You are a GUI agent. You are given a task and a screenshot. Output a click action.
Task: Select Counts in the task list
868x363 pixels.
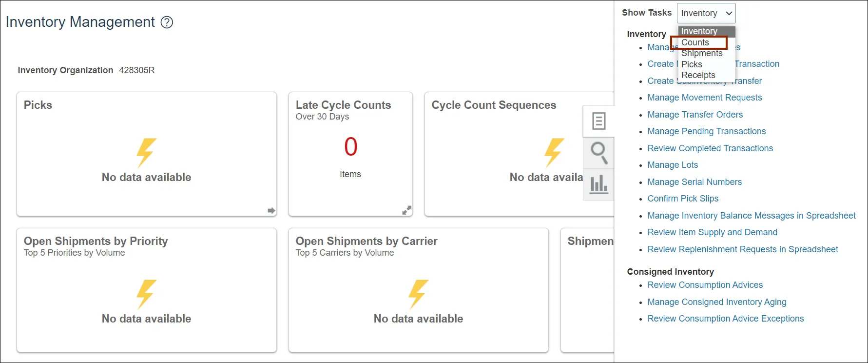tap(695, 42)
